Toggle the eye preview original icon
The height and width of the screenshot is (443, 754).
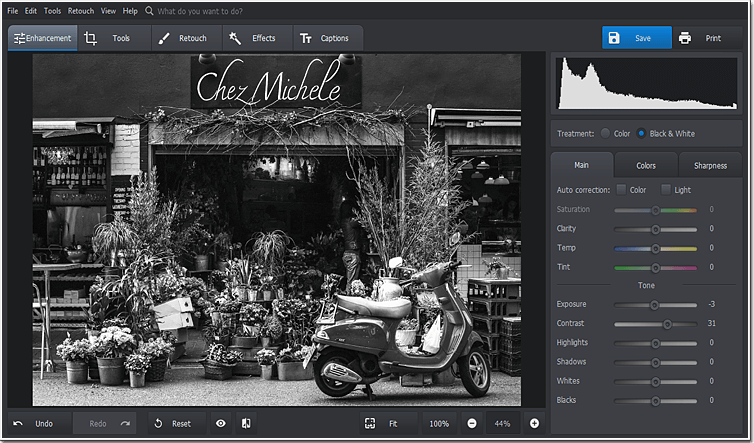click(221, 423)
